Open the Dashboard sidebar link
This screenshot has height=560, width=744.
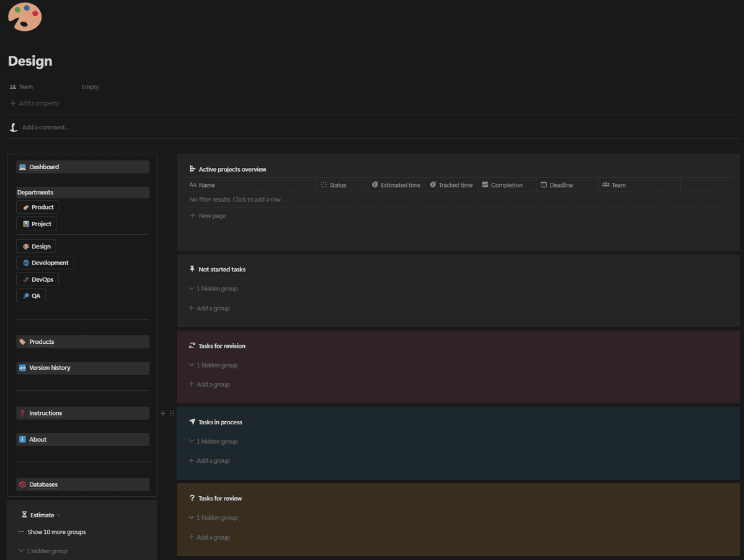44,167
